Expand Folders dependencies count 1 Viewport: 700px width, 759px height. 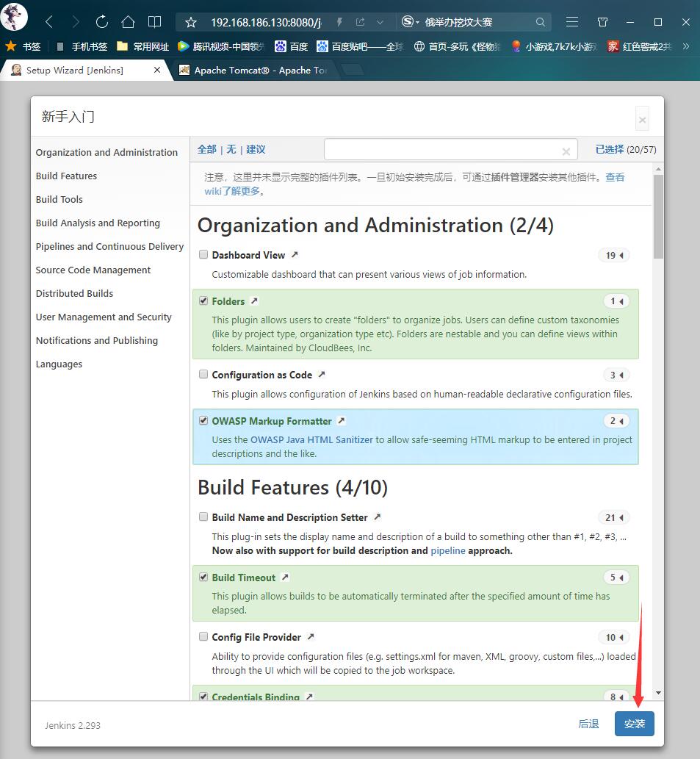(617, 301)
